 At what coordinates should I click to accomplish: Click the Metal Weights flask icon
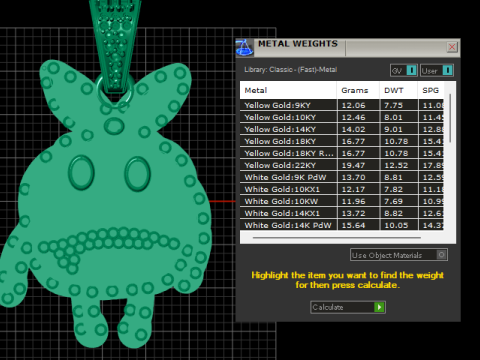[x=244, y=47]
